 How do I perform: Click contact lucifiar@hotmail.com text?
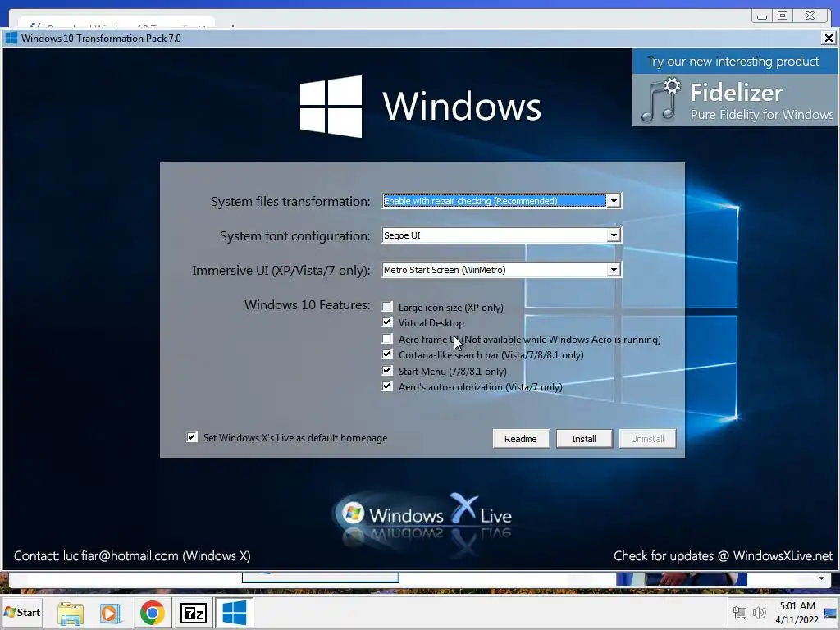[132, 556]
